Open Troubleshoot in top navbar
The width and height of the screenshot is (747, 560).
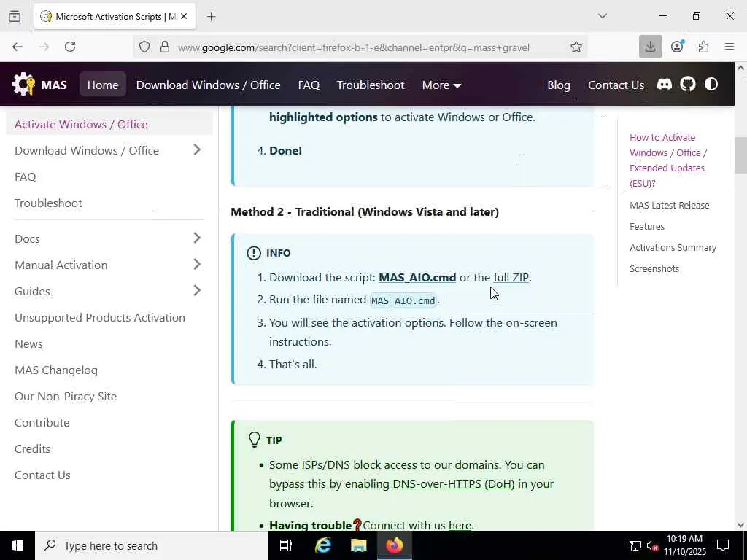click(x=371, y=85)
